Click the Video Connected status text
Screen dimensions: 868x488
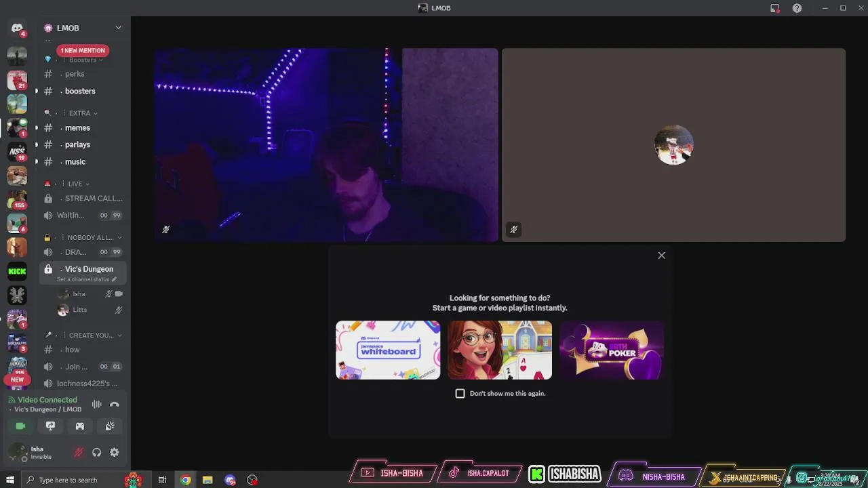pyautogui.click(x=47, y=400)
